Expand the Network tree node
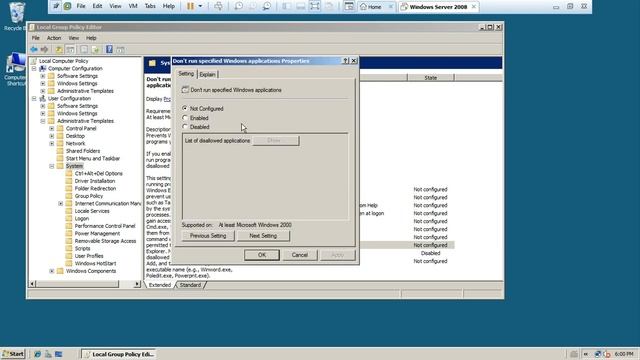This screenshot has height=360, width=640. 52,143
